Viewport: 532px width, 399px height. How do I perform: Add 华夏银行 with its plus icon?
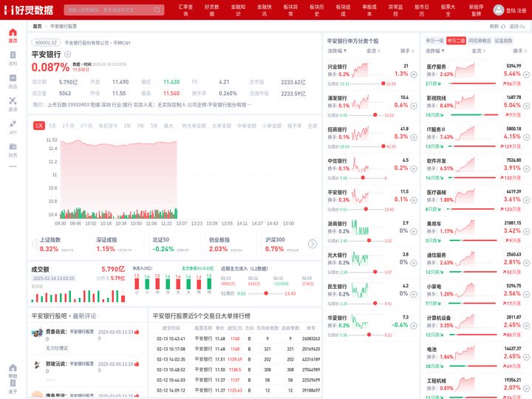[414, 326]
